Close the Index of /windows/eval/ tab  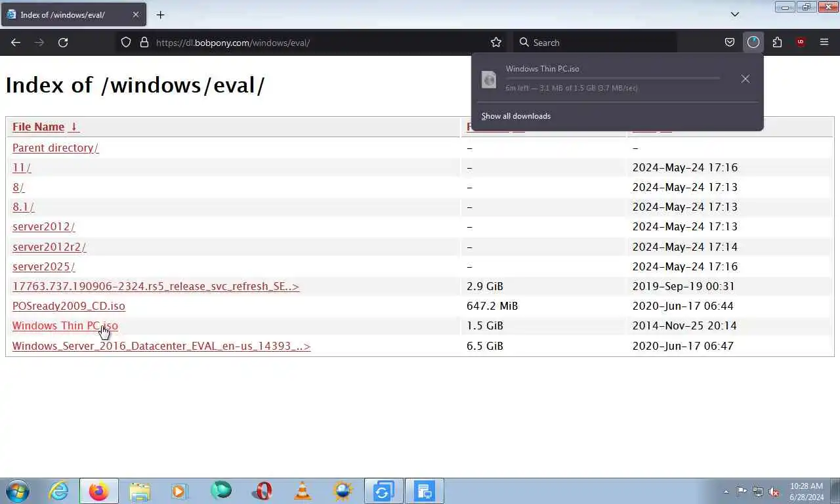coord(136,14)
